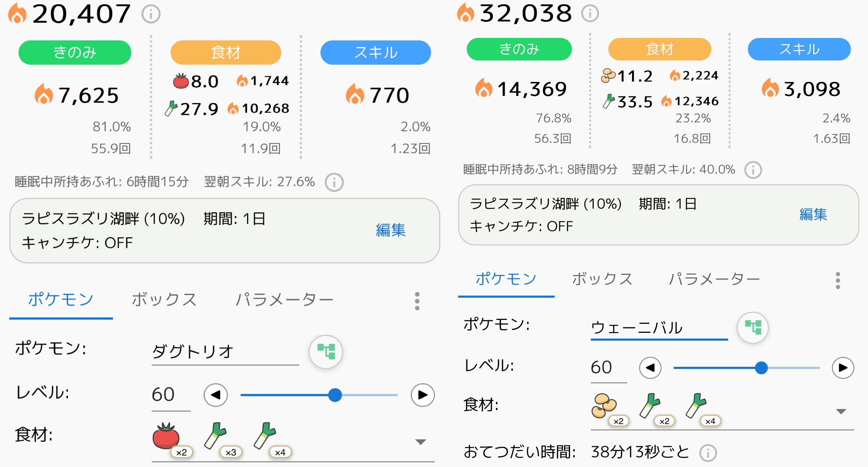Switch to the ボックス tab above ダグトリオ

tap(164, 300)
